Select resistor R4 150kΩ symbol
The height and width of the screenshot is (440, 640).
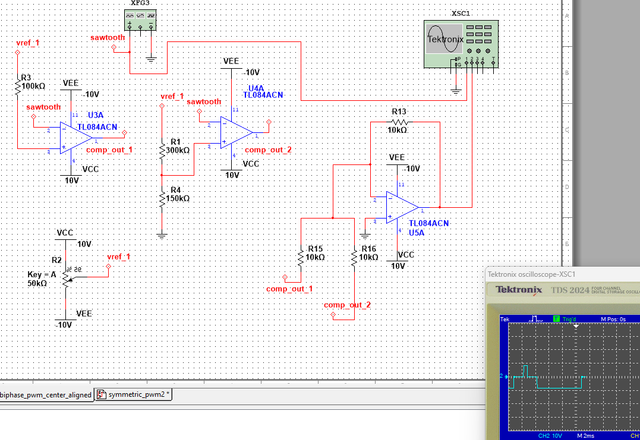pos(162,198)
